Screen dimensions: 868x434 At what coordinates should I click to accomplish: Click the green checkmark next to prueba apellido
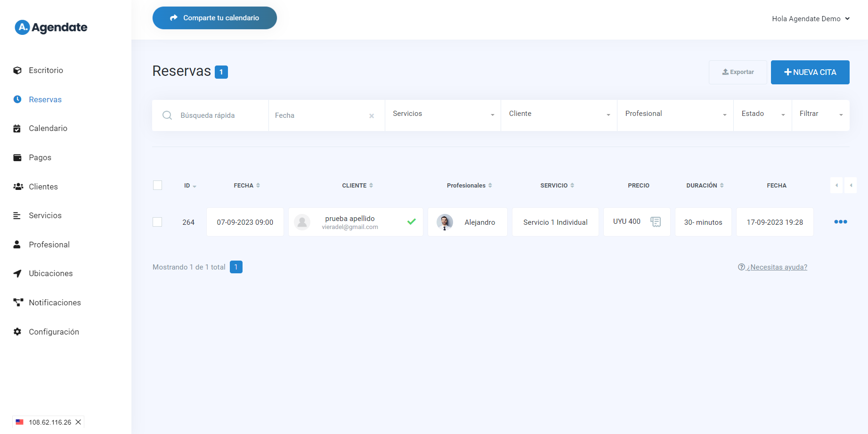tap(411, 221)
